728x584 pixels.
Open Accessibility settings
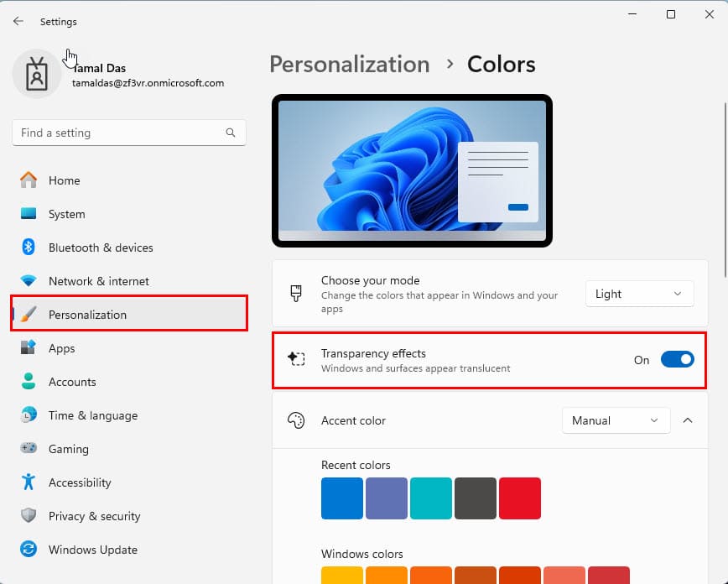pos(128,482)
